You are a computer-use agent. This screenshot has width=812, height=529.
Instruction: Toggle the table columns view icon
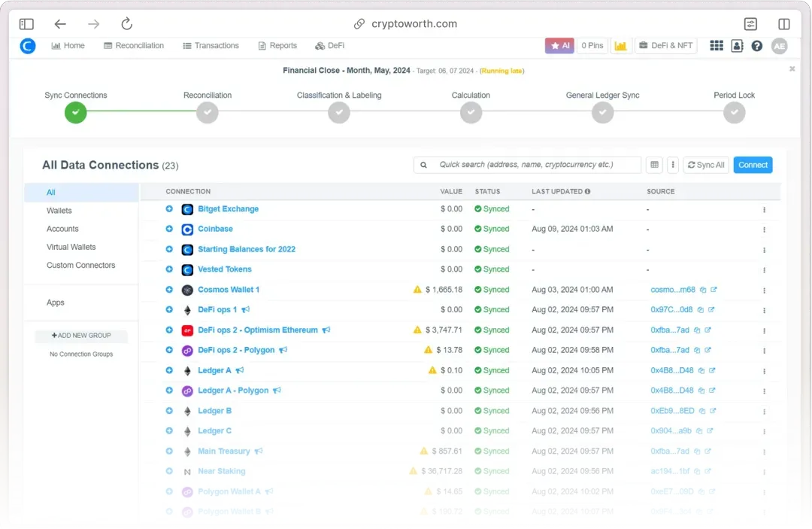[654, 165]
